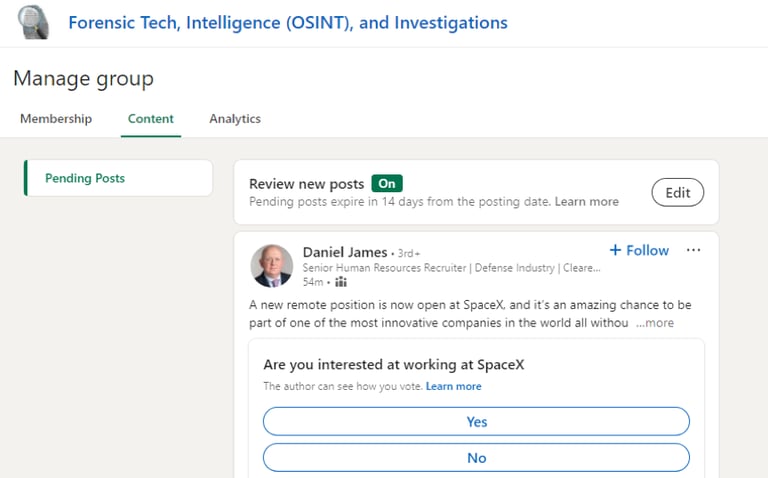Click the green On badge for review

pyautogui.click(x=387, y=183)
